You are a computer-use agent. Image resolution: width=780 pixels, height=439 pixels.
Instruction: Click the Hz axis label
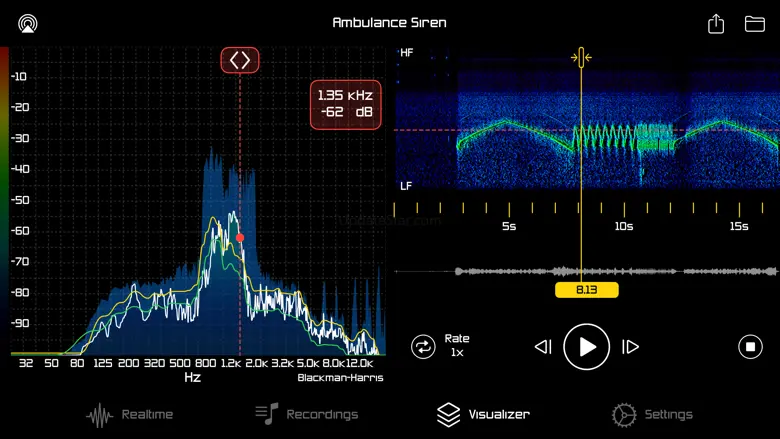click(x=193, y=377)
